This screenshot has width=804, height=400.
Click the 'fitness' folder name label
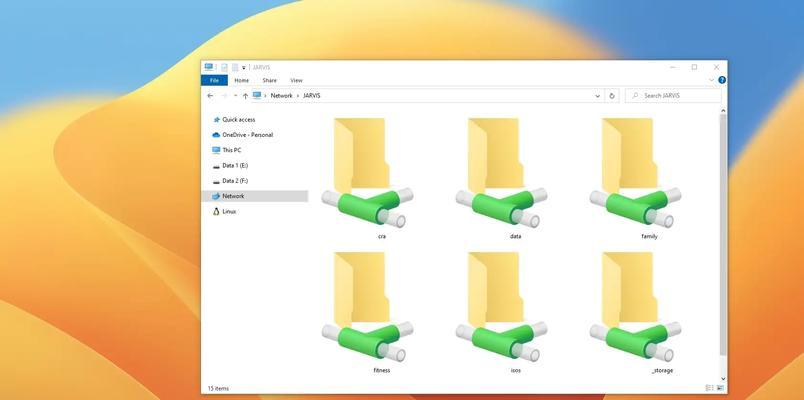click(x=381, y=370)
